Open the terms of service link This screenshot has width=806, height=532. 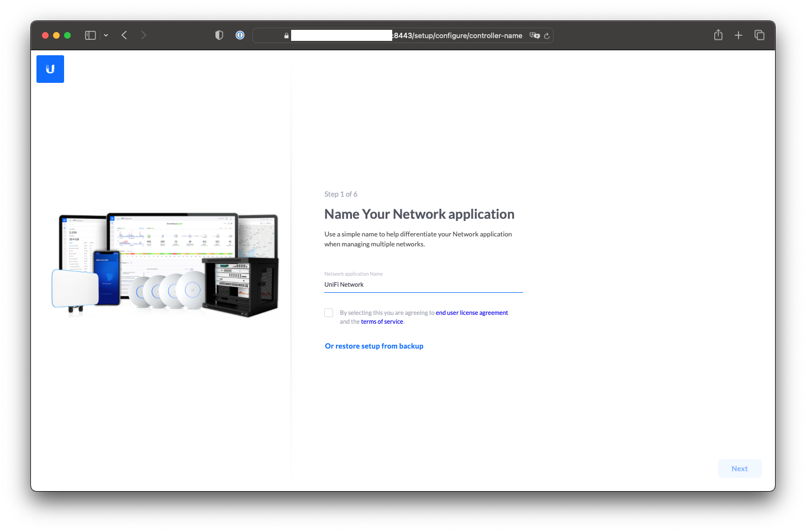pyautogui.click(x=382, y=322)
